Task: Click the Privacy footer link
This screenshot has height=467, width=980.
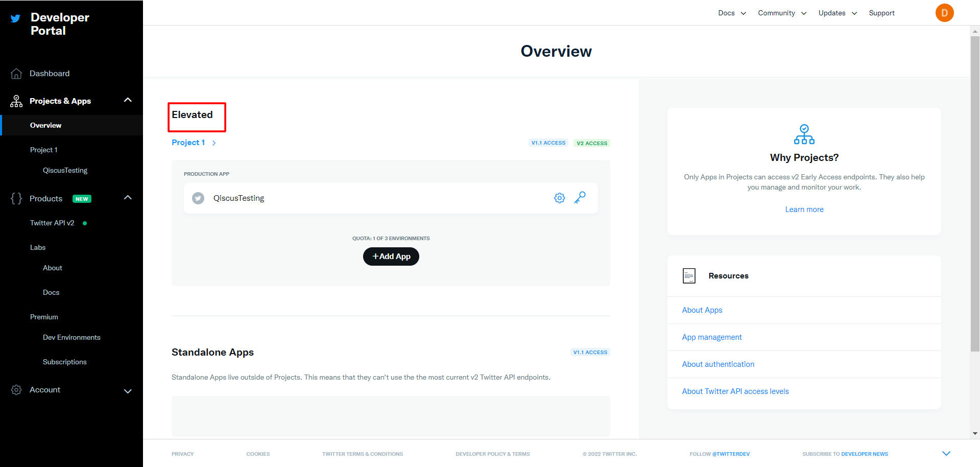Action: pos(183,454)
